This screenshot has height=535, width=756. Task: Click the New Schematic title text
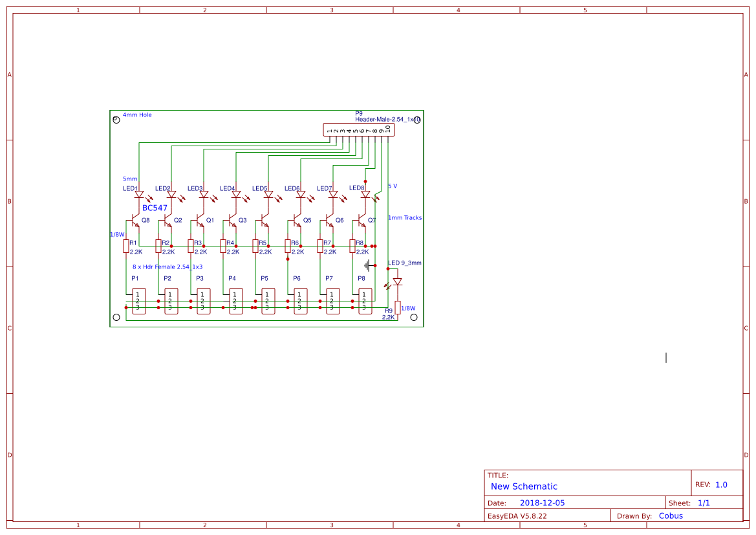(x=524, y=486)
